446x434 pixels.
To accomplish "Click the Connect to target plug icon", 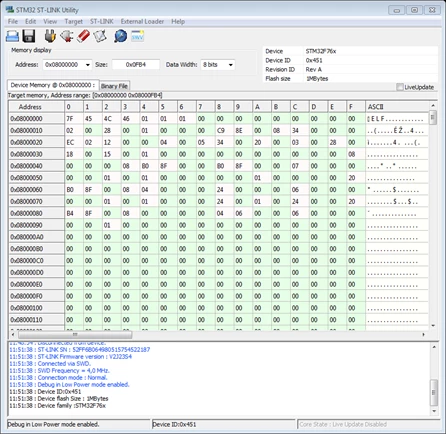I will (x=50, y=36).
